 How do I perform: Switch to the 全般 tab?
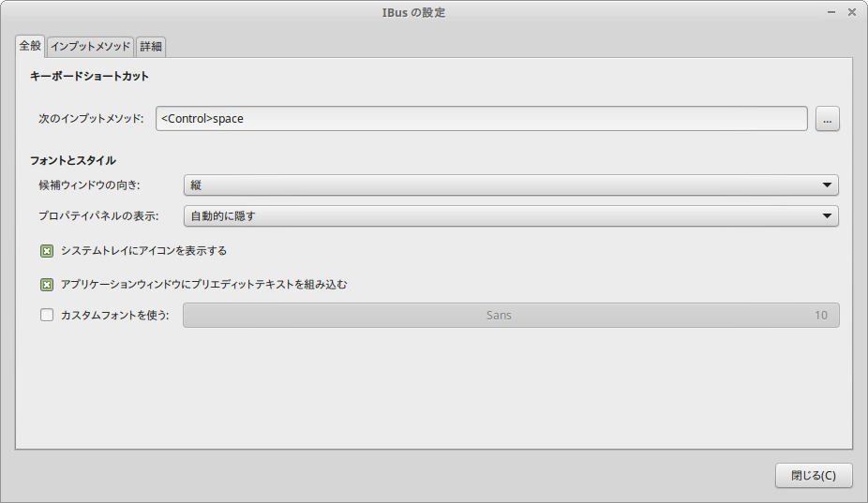30,46
